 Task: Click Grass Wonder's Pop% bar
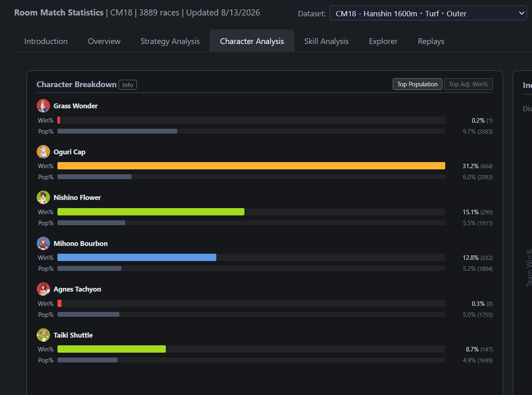pos(117,131)
